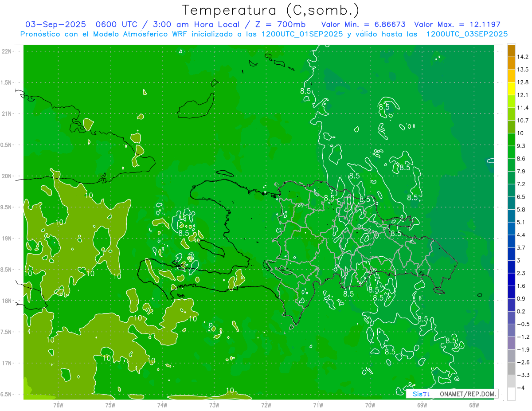This screenshot has width=532, height=411.
Task: Click the "5.1" legend value
Action: (x=521, y=222)
